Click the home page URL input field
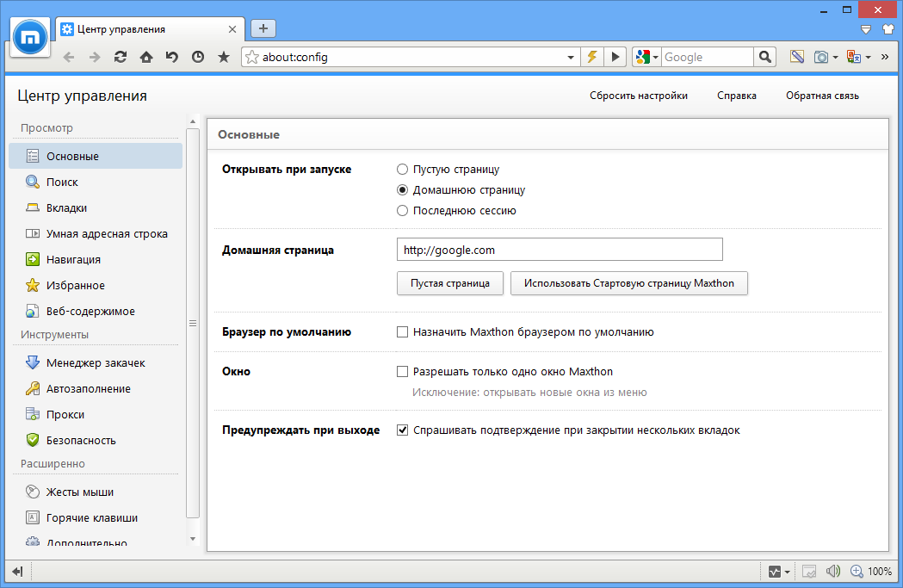The width and height of the screenshot is (903, 588). click(560, 250)
